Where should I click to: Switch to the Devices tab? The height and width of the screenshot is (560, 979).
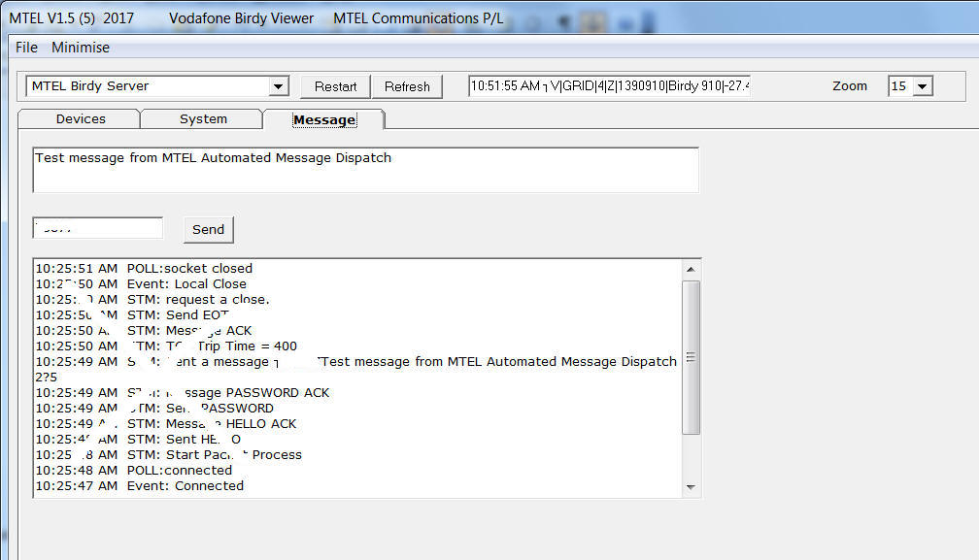click(x=81, y=119)
